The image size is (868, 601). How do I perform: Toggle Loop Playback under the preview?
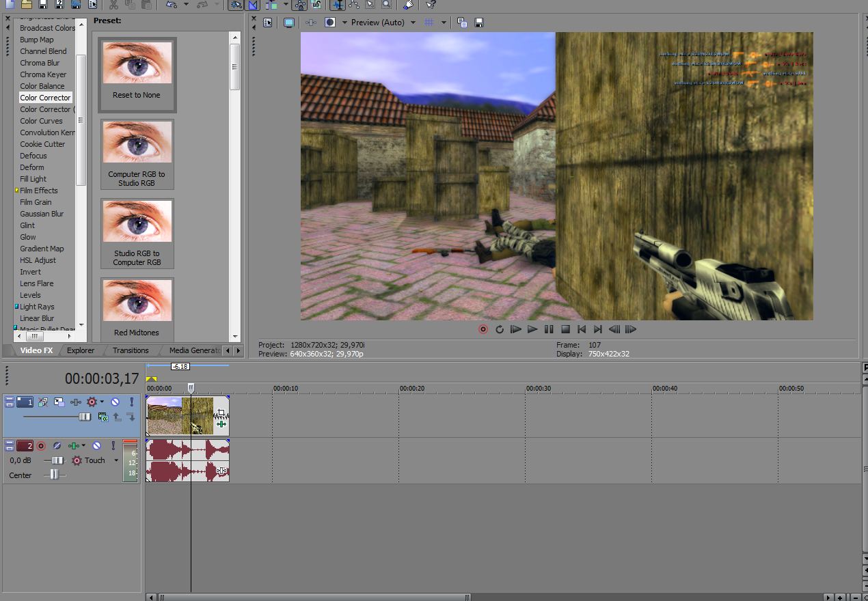pyautogui.click(x=500, y=329)
